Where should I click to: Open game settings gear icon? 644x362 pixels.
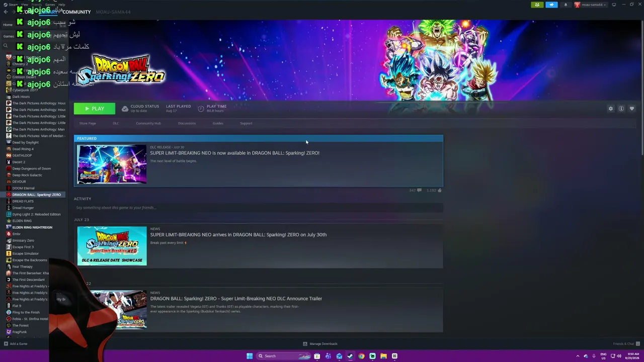click(611, 109)
